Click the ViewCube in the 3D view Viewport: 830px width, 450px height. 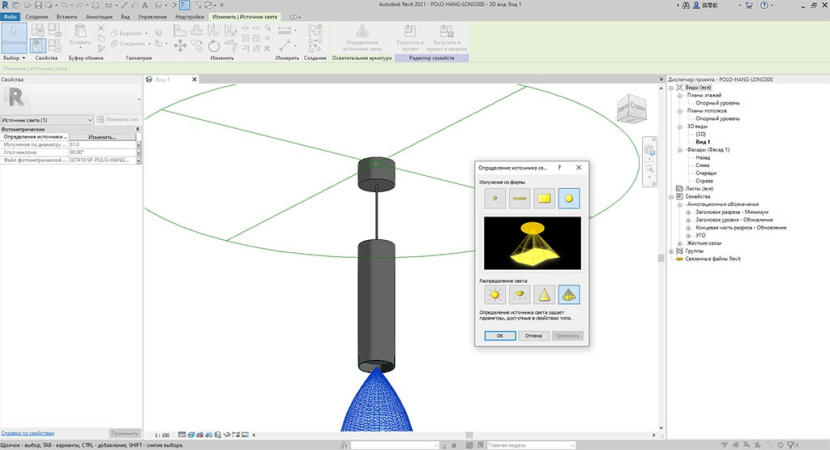631,108
